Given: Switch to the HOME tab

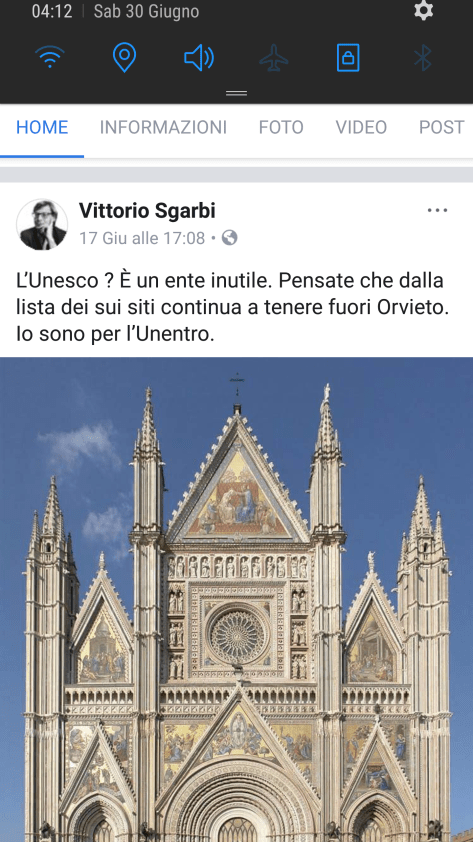Looking at the screenshot, I should tap(42, 127).
